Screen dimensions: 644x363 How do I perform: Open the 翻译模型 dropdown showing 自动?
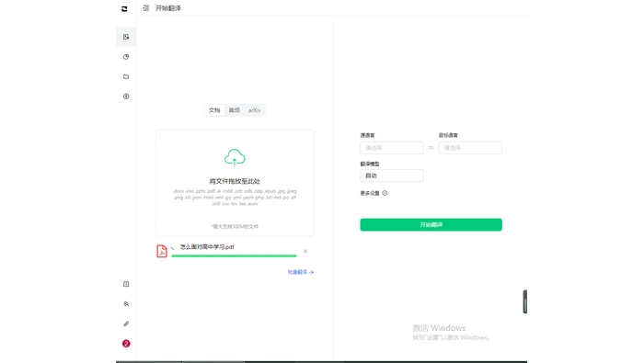point(392,176)
